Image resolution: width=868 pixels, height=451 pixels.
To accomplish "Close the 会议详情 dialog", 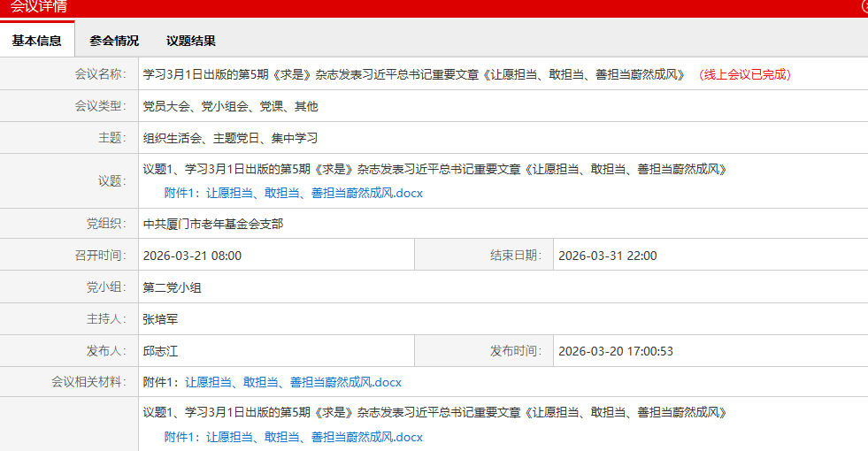I will click(x=864, y=6).
